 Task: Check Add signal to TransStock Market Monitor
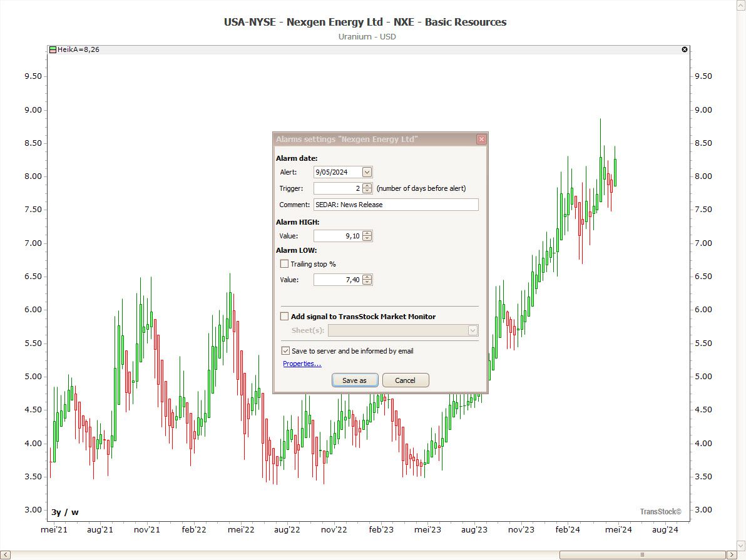pyautogui.click(x=285, y=317)
